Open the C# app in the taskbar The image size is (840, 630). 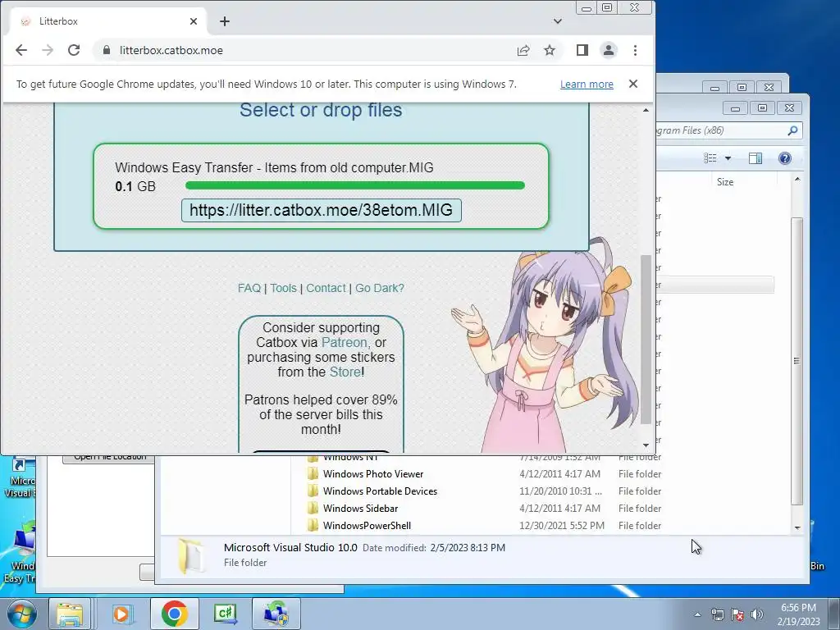click(x=226, y=614)
